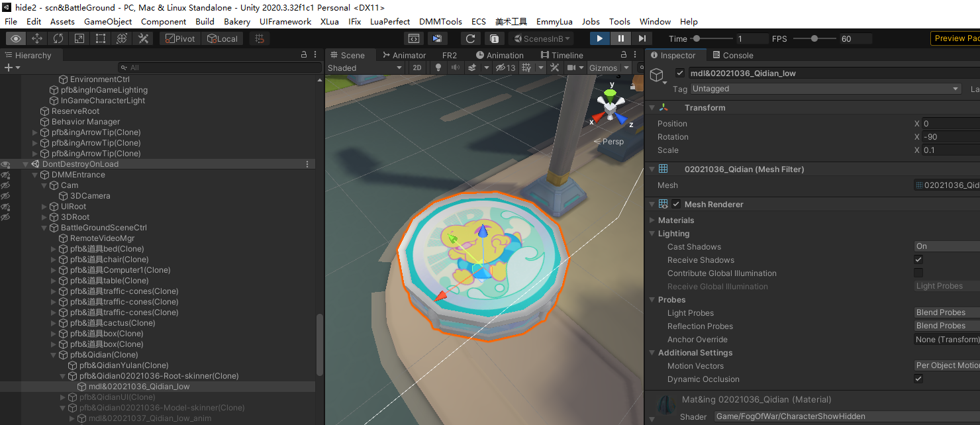The height and width of the screenshot is (425, 980).
Task: Uncheck Dynamic Occlusion
Action: [918, 379]
